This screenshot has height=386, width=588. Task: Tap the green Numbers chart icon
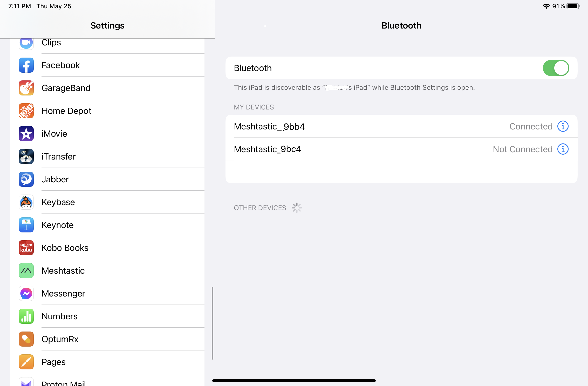pyautogui.click(x=26, y=316)
